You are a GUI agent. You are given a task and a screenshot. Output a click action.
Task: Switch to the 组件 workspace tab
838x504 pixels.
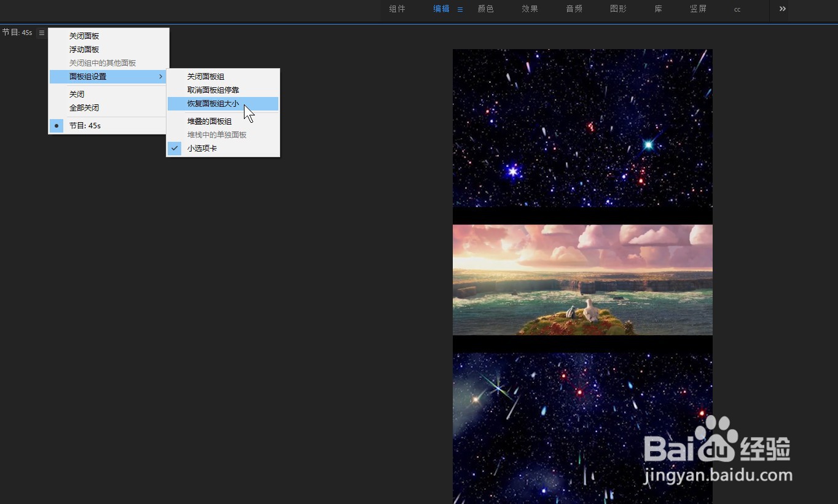[397, 9]
